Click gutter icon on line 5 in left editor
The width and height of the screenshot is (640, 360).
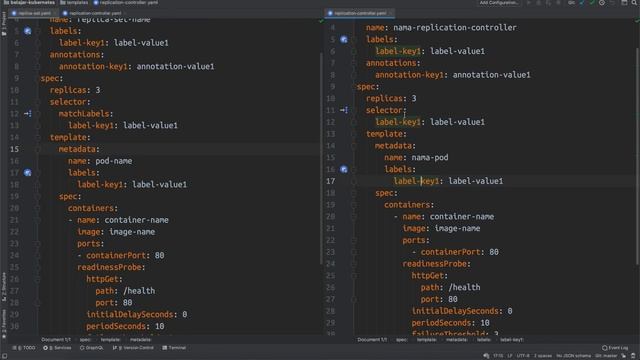click(27, 31)
